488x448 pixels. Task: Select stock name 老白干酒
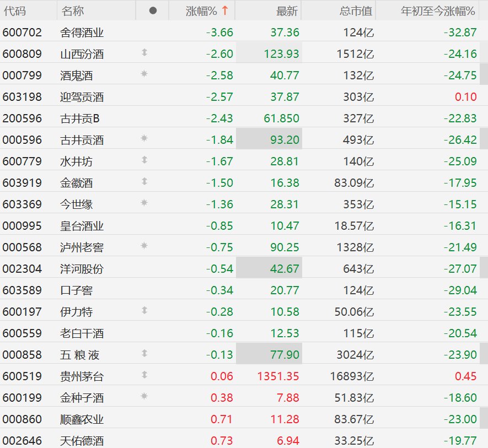point(82,333)
